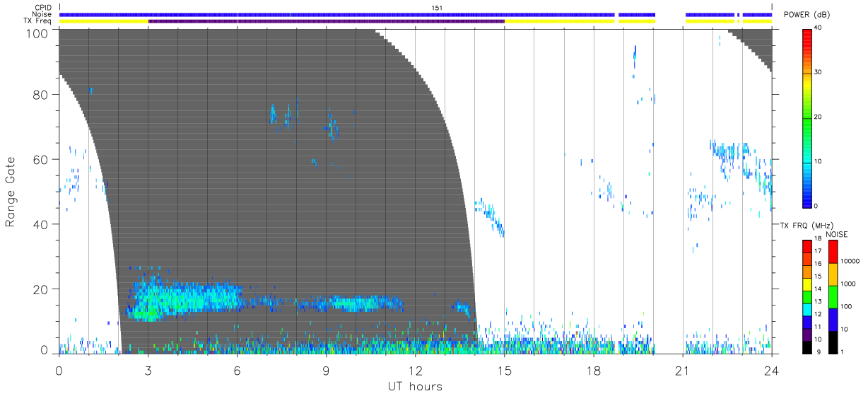This screenshot has width=868, height=401.
Task: Select "40" on the power dB scale
Action: coord(819,28)
